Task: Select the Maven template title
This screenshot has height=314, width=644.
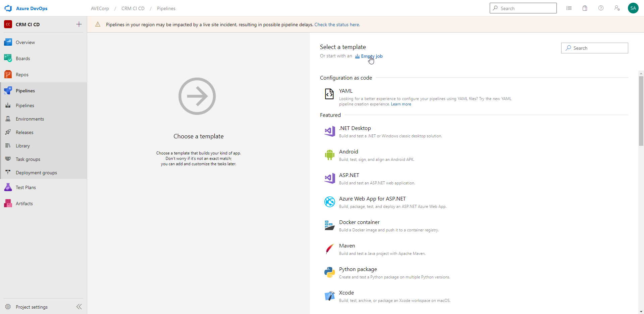Action: tap(347, 246)
